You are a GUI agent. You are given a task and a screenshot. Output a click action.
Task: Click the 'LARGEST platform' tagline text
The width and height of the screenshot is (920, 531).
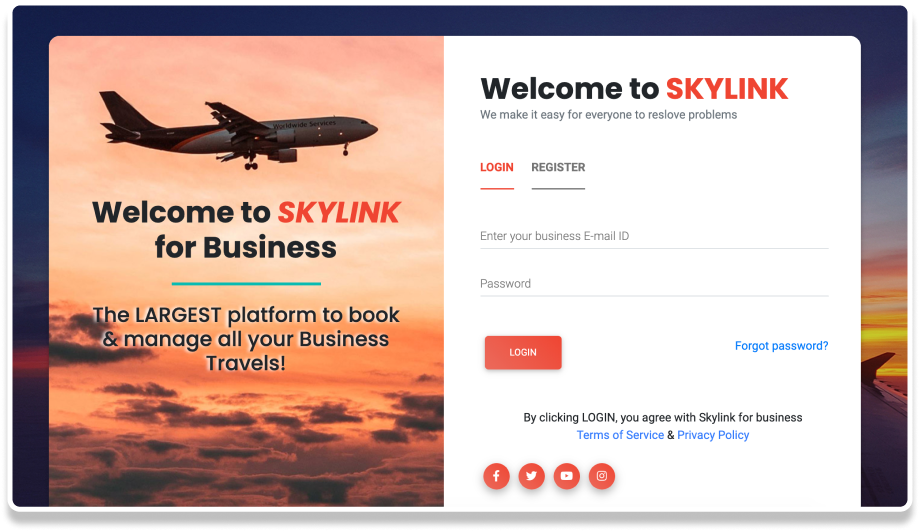coord(246,339)
